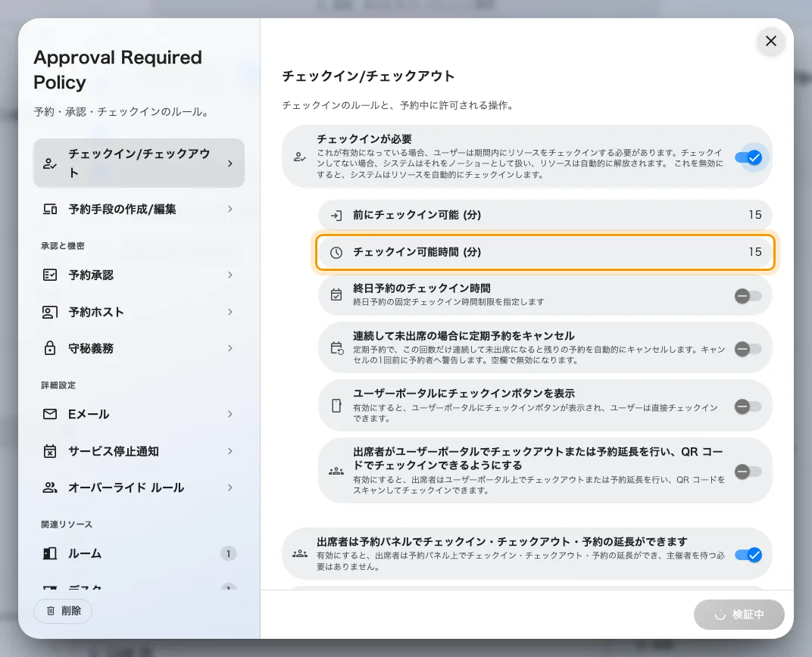812x657 pixels.
Task: Click the 削除 button
Action: [x=63, y=611]
